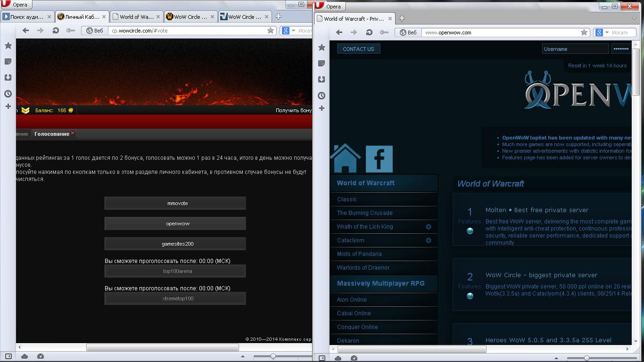The image size is (644, 362).
Task: Select the Голосование page tab
Action: point(52,134)
